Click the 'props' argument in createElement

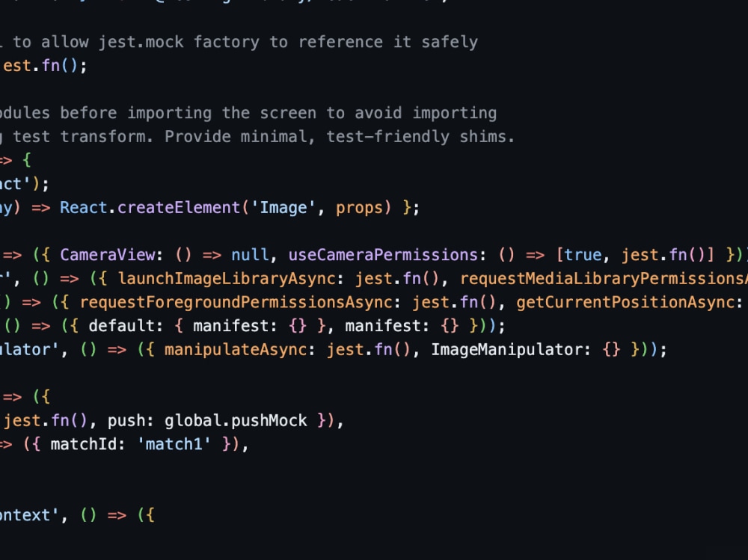point(359,208)
